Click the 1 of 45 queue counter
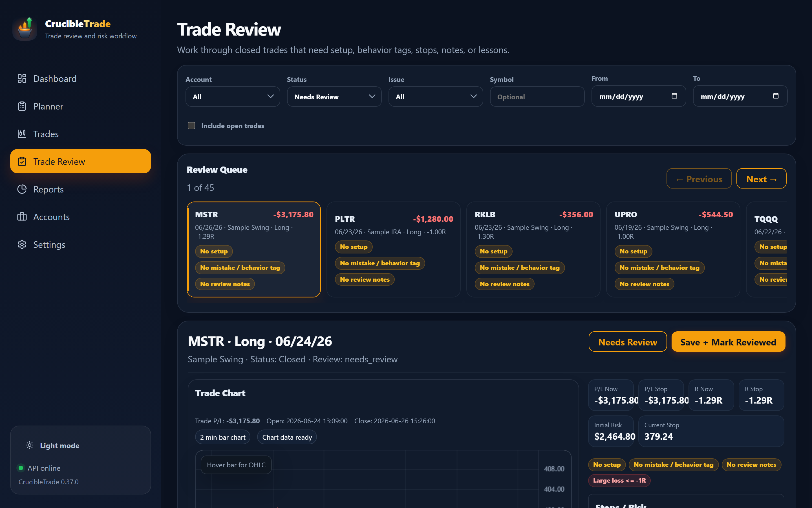This screenshot has width=812, height=508. (x=200, y=187)
